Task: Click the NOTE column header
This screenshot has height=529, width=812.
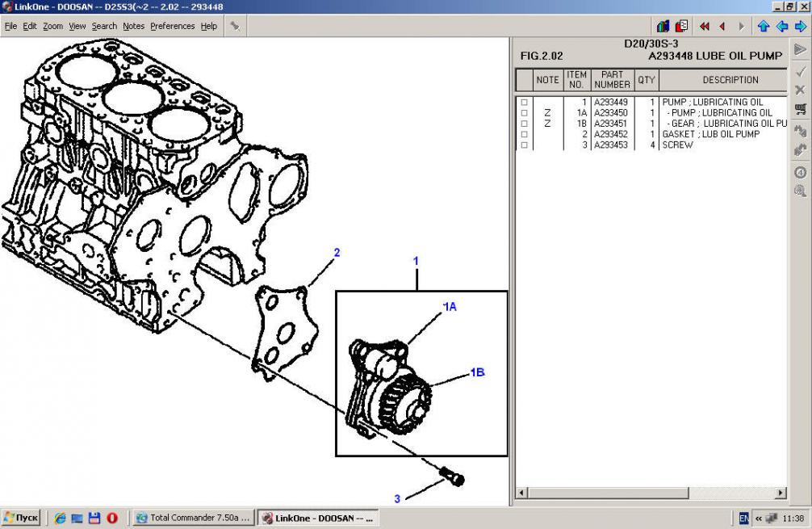Action: pos(547,80)
